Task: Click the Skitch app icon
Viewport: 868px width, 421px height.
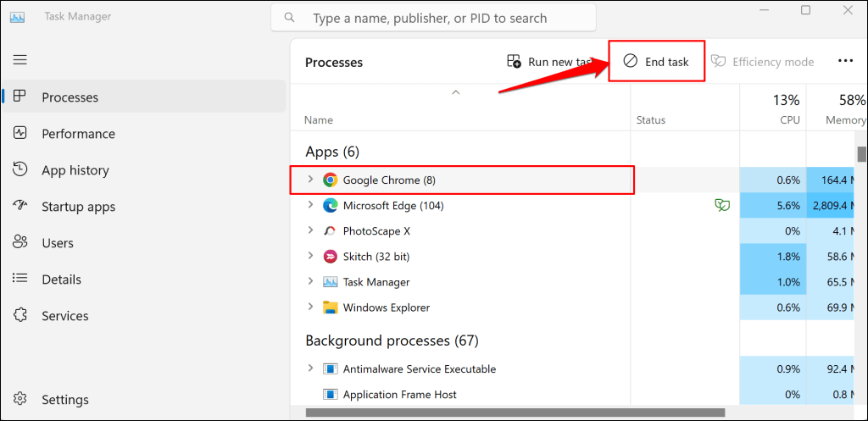Action: (330, 256)
